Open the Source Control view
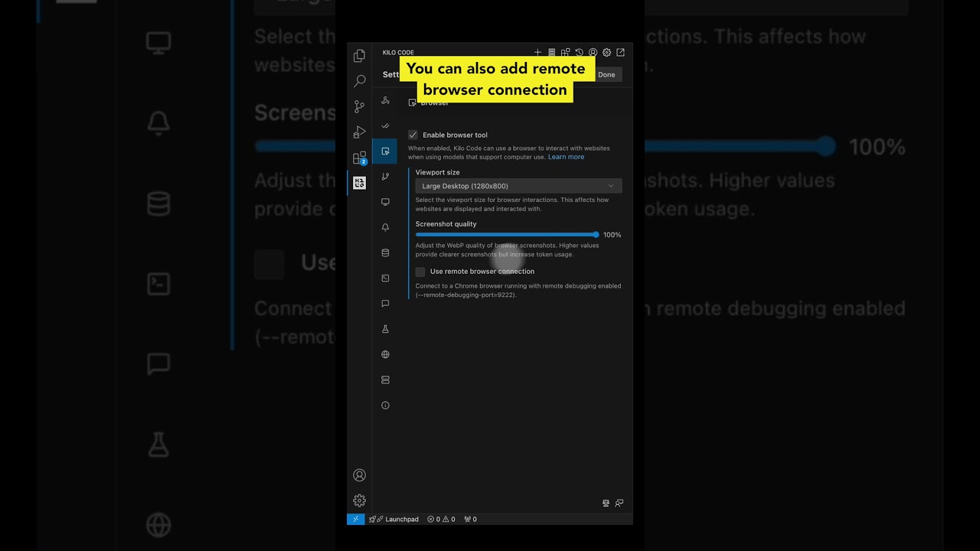Image resolution: width=980 pixels, height=551 pixels. [359, 106]
